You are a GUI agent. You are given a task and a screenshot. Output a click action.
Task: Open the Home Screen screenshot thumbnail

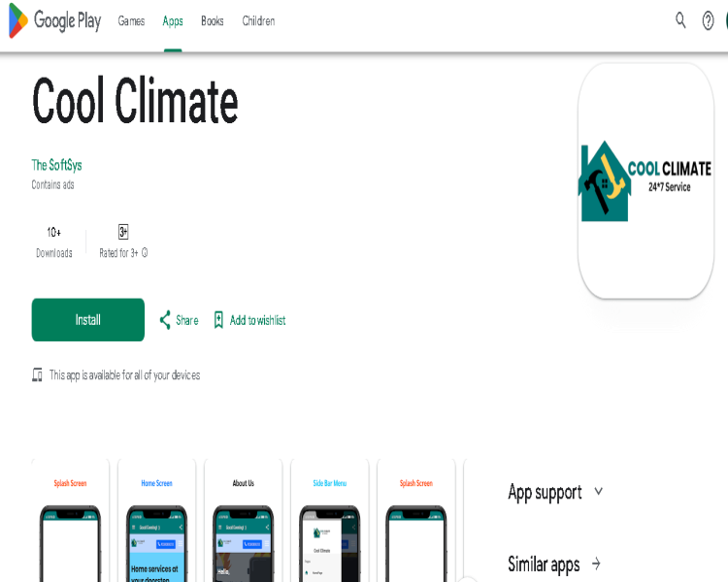point(157,520)
